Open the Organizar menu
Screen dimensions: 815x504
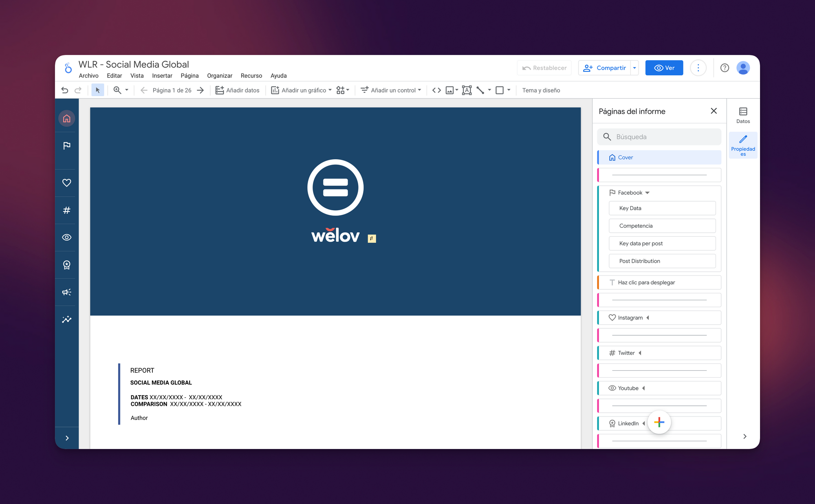click(x=220, y=76)
